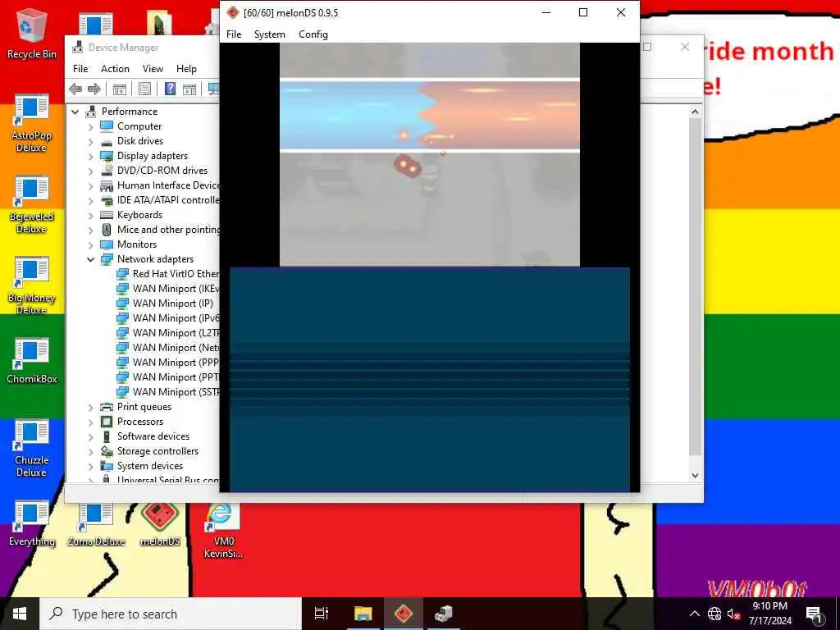Image resolution: width=840 pixels, height=630 pixels.
Task: Expand the Keyboards category
Action: click(x=90, y=216)
